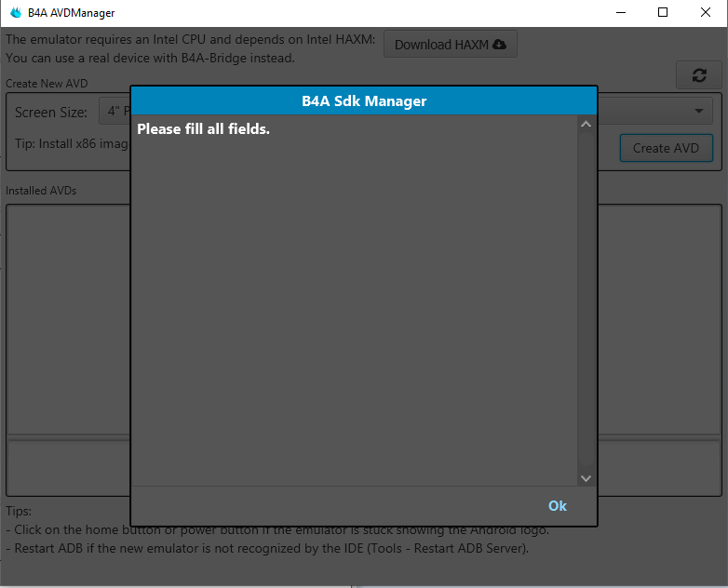Click the 'Please fill all fields.' message

coord(203,129)
